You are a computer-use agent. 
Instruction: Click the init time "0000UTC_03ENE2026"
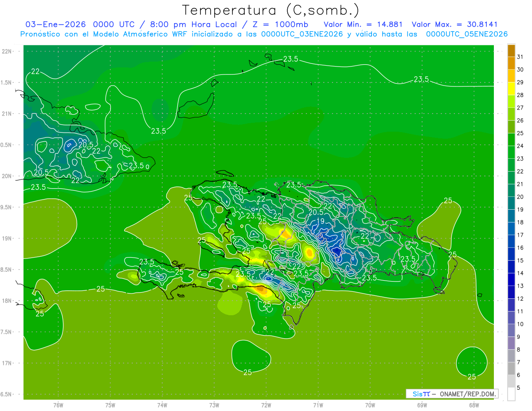point(301,34)
